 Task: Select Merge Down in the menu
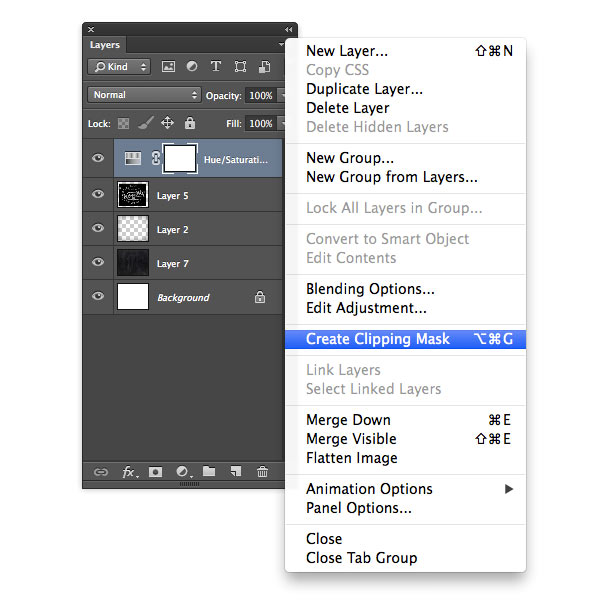tap(348, 420)
